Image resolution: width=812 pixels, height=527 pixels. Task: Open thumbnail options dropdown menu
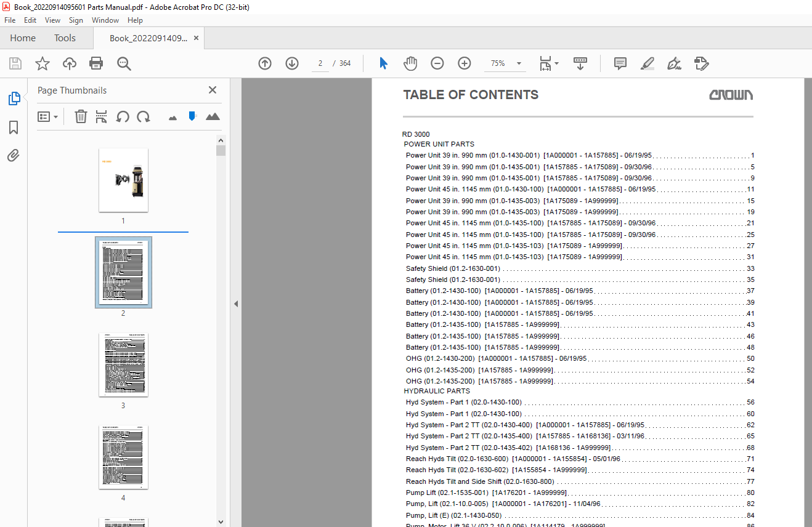[47, 116]
